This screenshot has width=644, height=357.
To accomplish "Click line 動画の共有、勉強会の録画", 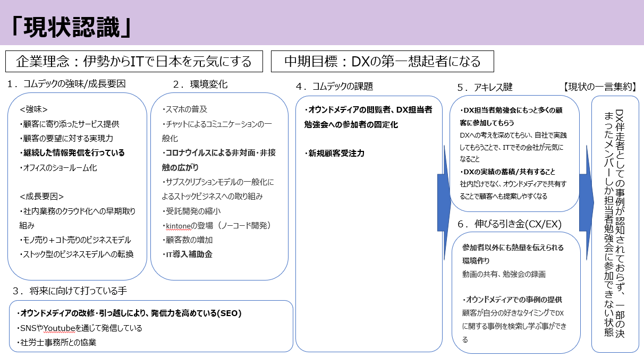I will coord(504,274).
